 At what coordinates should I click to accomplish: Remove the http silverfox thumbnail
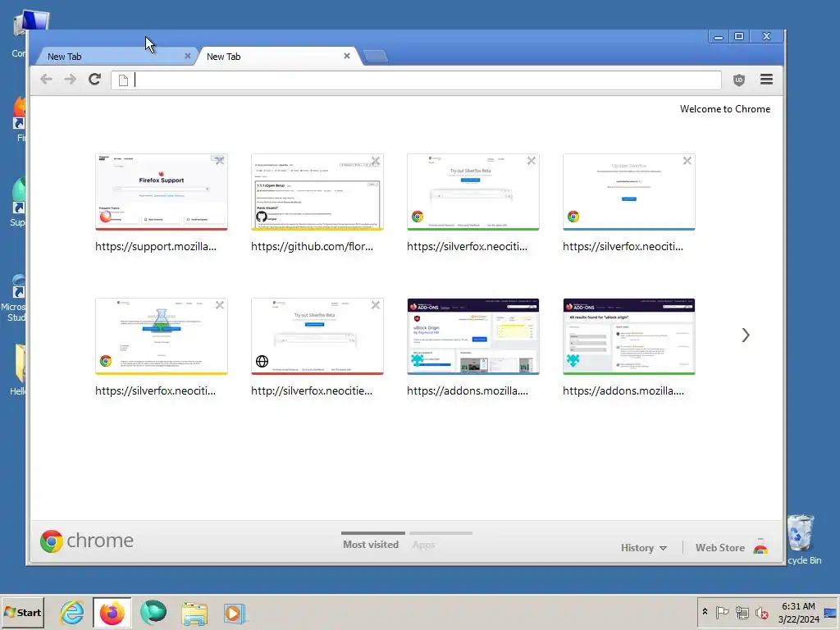[x=376, y=305]
